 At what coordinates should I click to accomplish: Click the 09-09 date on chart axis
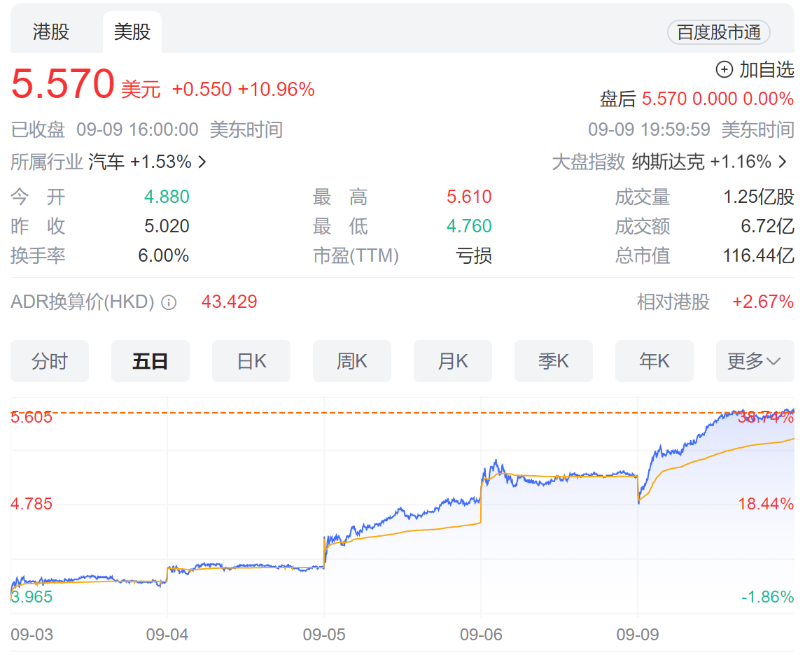point(638,635)
